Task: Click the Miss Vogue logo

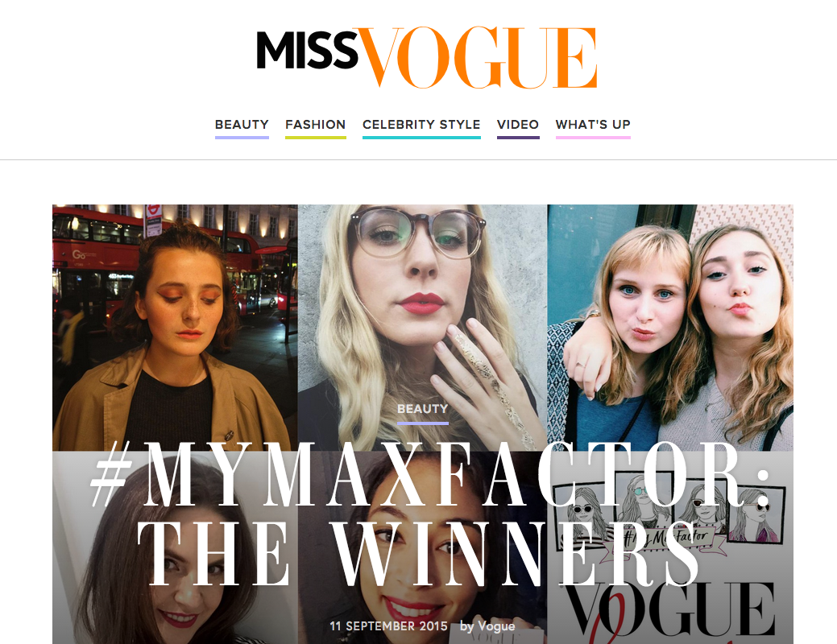Action: 426,56
